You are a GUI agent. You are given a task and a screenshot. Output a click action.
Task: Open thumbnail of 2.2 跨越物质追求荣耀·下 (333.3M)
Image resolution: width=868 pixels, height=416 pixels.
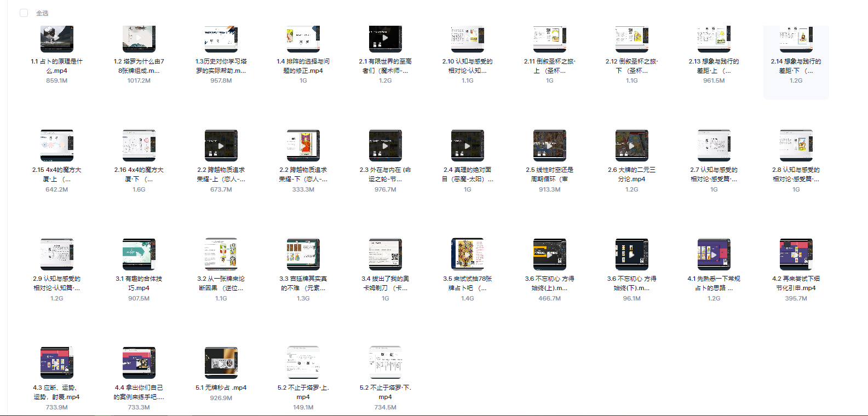[303, 146]
